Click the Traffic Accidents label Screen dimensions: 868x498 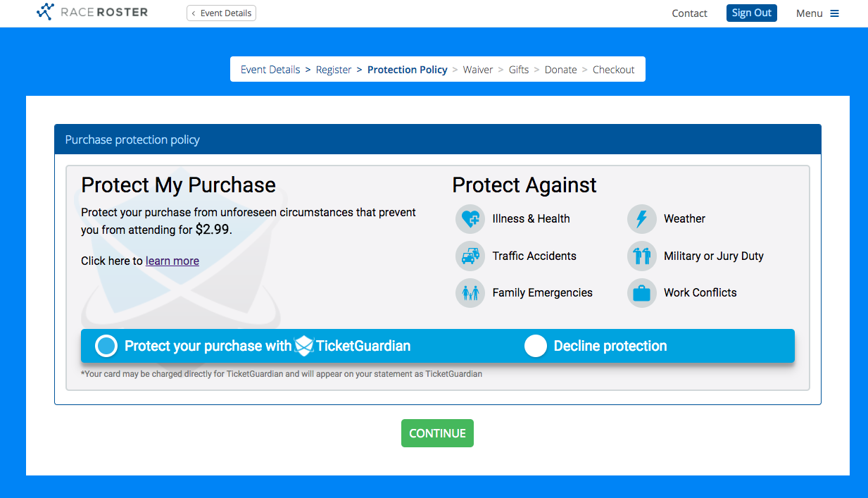(534, 256)
